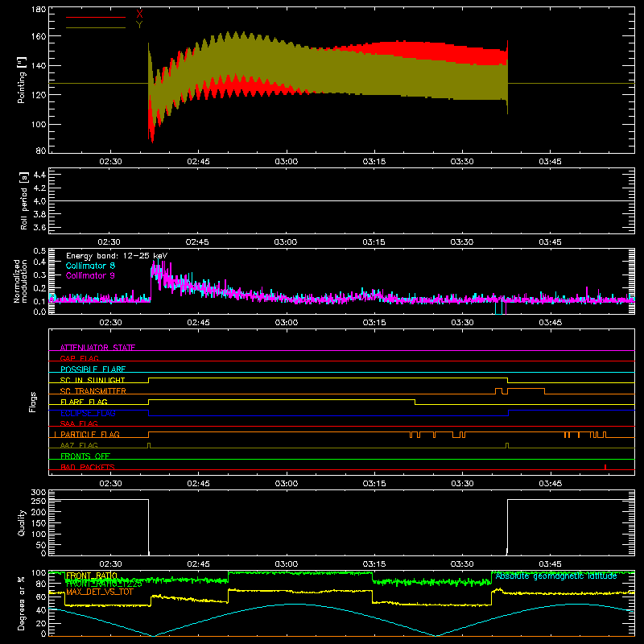The width and height of the screenshot is (644, 644).
Task: Select the red 'X' legend label
Action: [139, 14]
